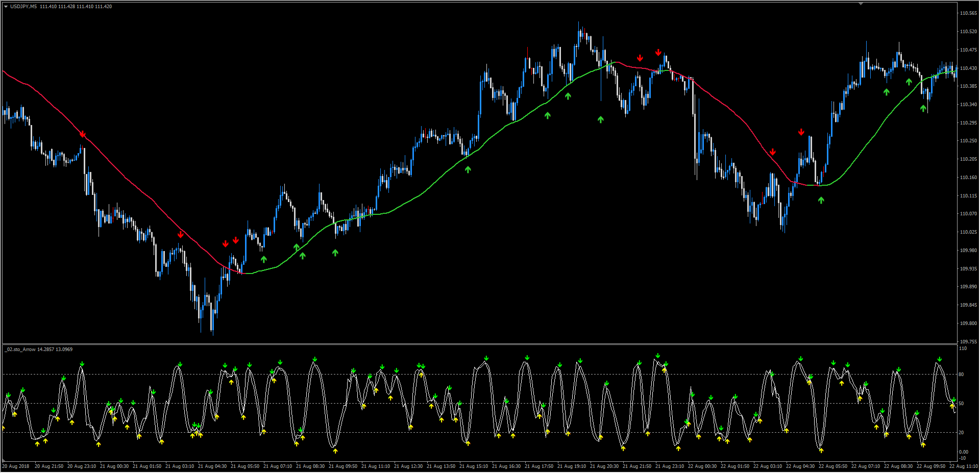
Task: Click price scale label 109.755
Action: click(x=968, y=342)
